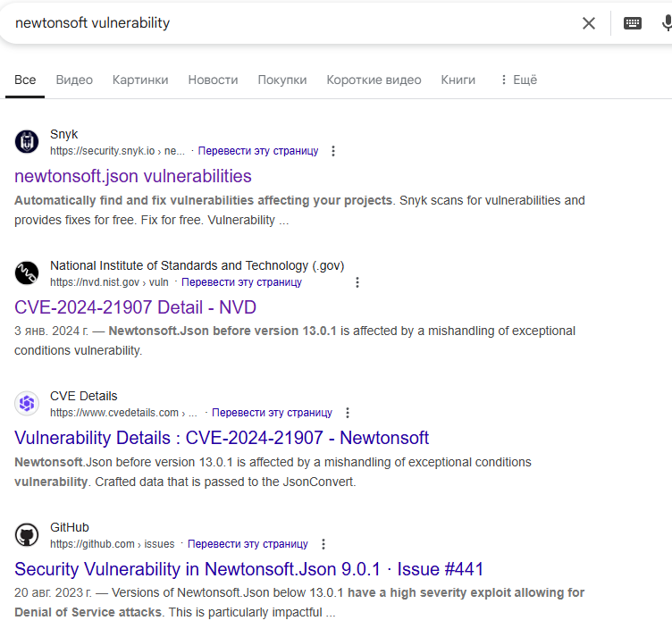This screenshot has height=629, width=672.
Task: Switch to the Видео tab
Action: 74,80
